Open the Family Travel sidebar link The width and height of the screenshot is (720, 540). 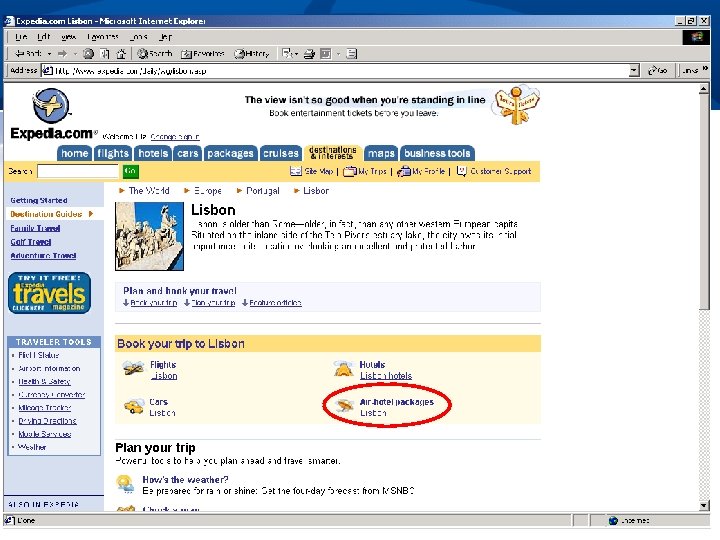pyautogui.click(x=35, y=228)
